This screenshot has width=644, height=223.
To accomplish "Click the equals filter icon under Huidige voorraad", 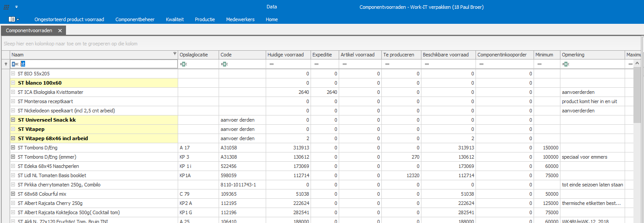I will 271,64.
